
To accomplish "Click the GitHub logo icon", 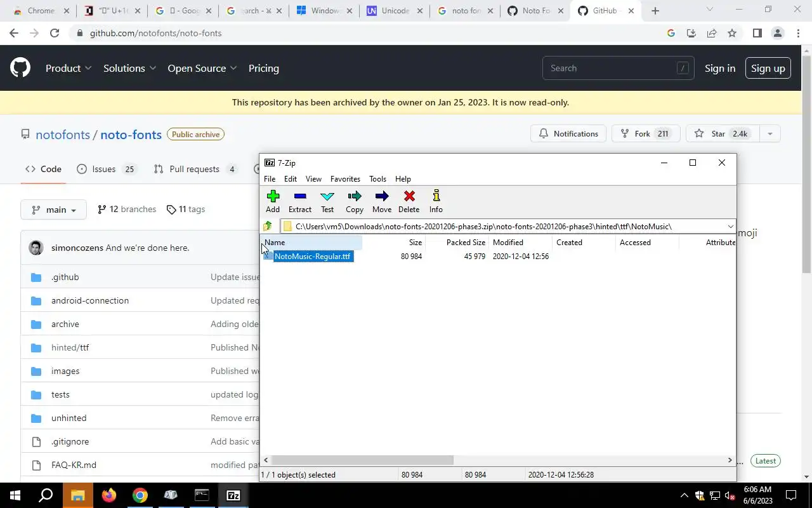I will point(20,68).
